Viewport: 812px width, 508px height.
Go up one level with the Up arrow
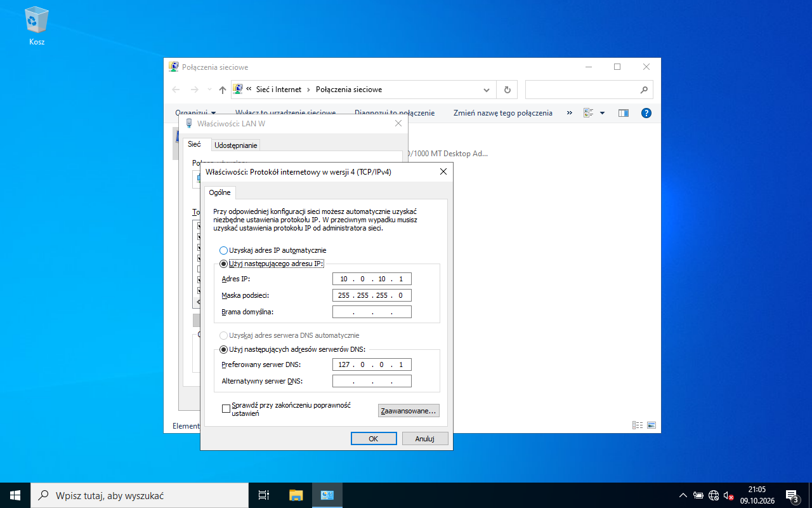[x=223, y=90]
